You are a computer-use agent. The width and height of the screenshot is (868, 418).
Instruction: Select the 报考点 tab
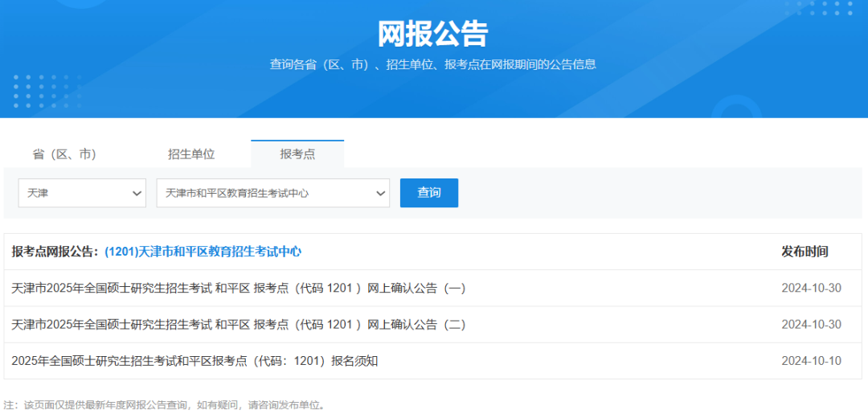[297, 154]
